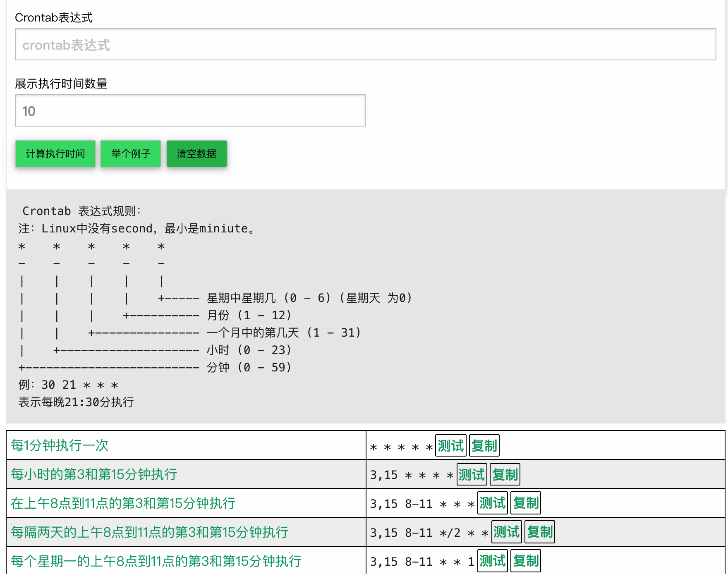Screen dimensions: 728x574
Task: Click the 展示执行时间数量 number field
Action: click(x=189, y=110)
